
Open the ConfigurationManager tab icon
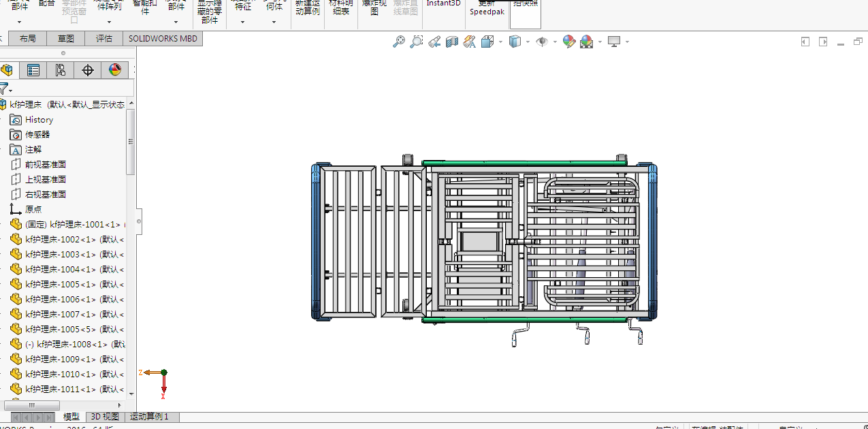(60, 70)
